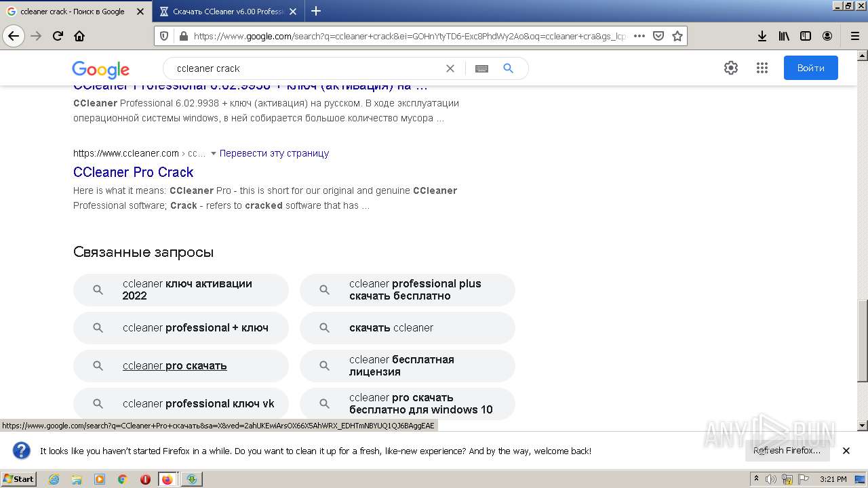Focus the Google search input field
The height and width of the screenshot is (488, 868).
pos(305,68)
